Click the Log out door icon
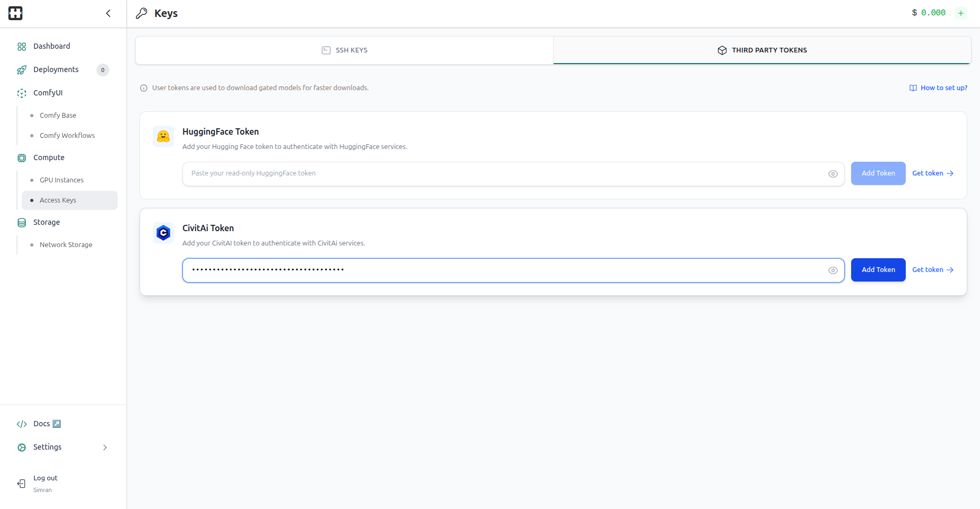Screen dimensions: 980x509 (22, 484)
